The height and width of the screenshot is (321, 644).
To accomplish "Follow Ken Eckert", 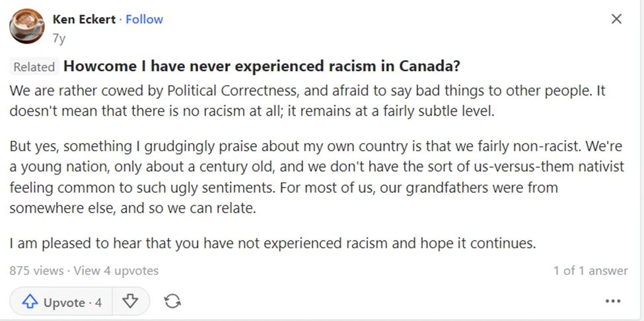I will click(144, 19).
